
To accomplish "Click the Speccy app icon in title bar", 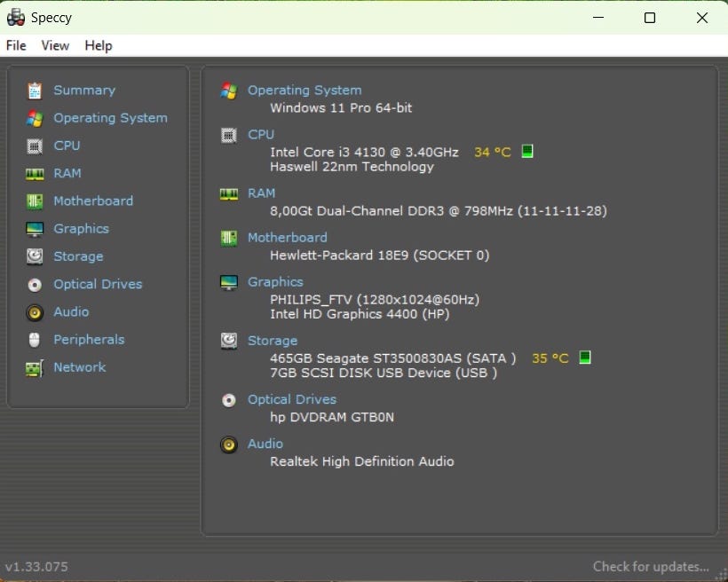I will coord(16,18).
